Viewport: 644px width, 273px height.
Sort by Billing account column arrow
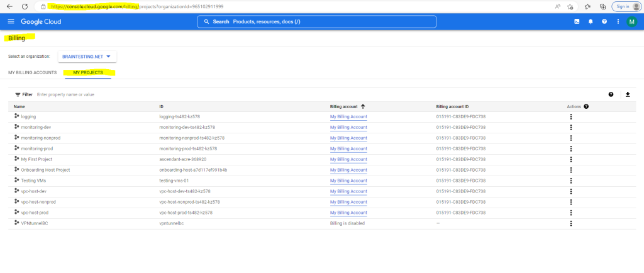tap(363, 107)
